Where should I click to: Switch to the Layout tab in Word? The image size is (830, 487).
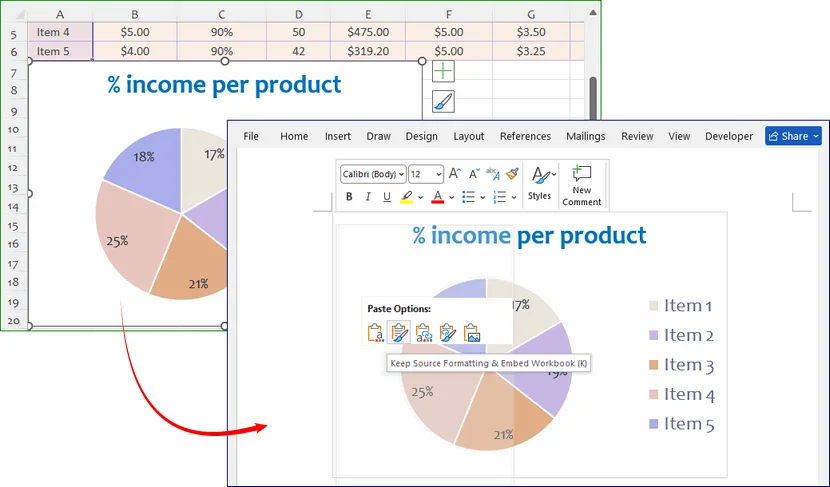pyautogui.click(x=468, y=136)
